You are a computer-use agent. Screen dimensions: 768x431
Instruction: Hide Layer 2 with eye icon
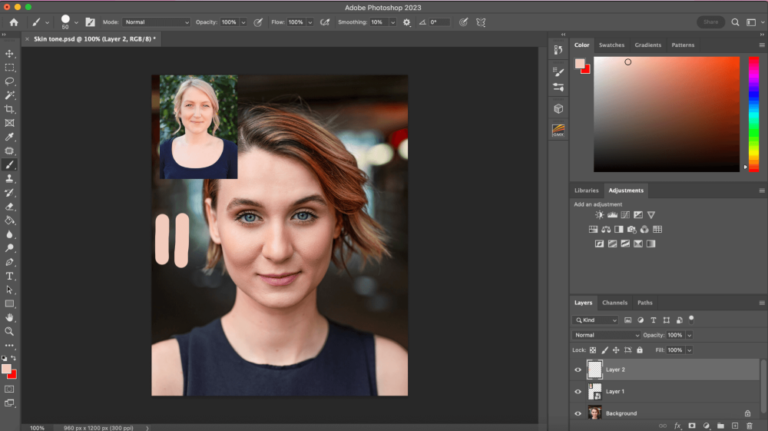coord(578,370)
